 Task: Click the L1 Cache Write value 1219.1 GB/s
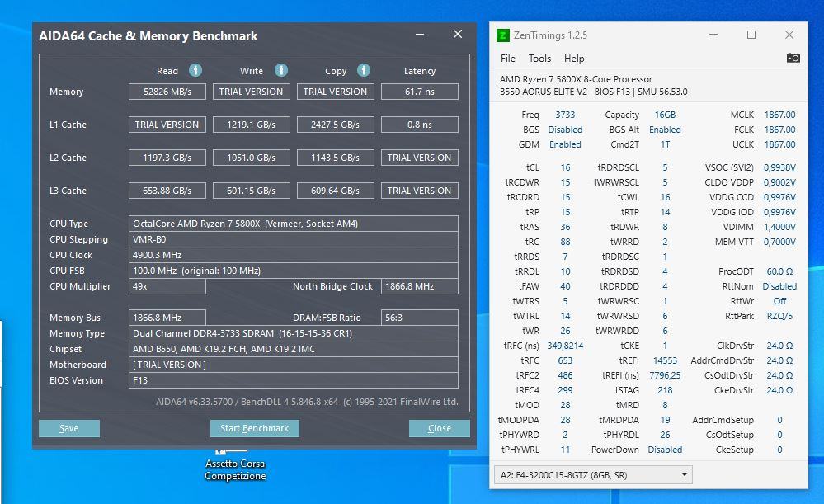(252, 125)
